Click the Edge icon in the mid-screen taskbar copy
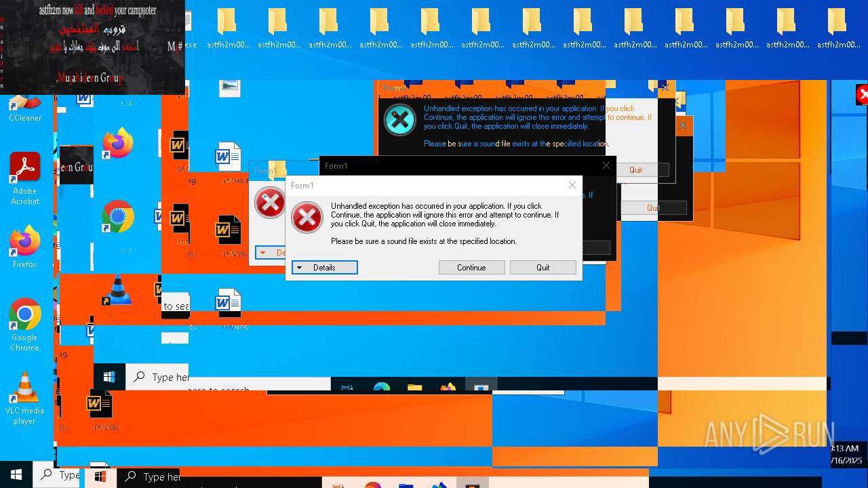This screenshot has width=868, height=488. [382, 387]
